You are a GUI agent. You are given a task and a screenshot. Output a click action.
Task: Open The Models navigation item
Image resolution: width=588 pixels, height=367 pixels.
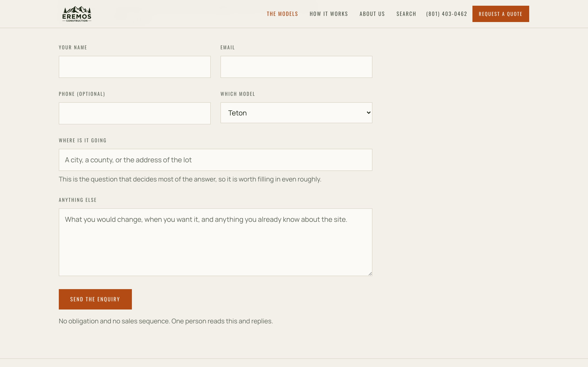pyautogui.click(x=282, y=14)
